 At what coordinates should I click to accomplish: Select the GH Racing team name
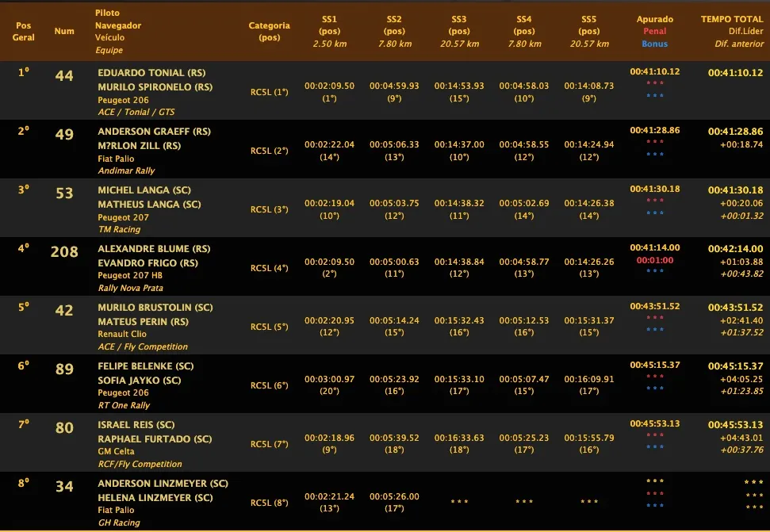tap(119, 522)
